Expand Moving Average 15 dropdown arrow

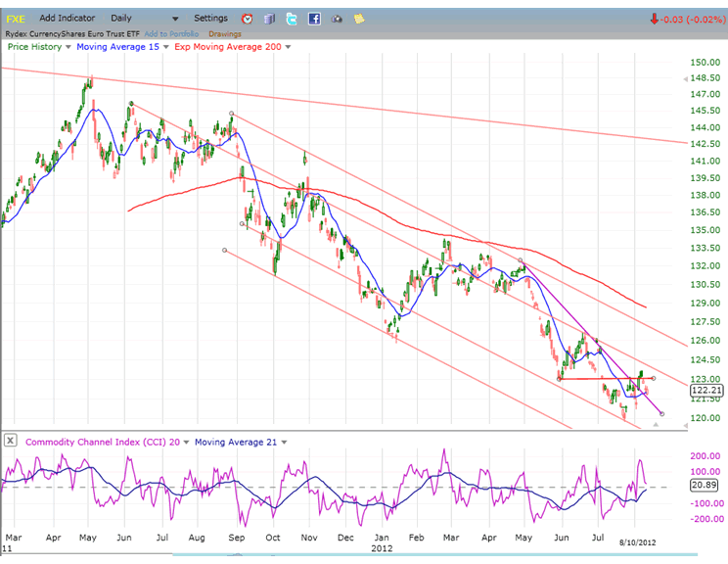pyautogui.click(x=165, y=47)
